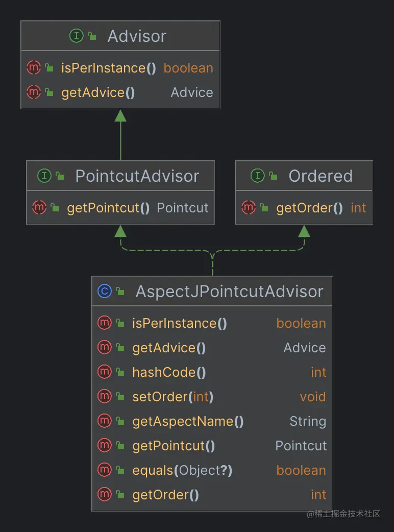Click the PointcutAdvisor interface icon
Image resolution: width=394 pixels, height=532 pixels.
tap(44, 176)
